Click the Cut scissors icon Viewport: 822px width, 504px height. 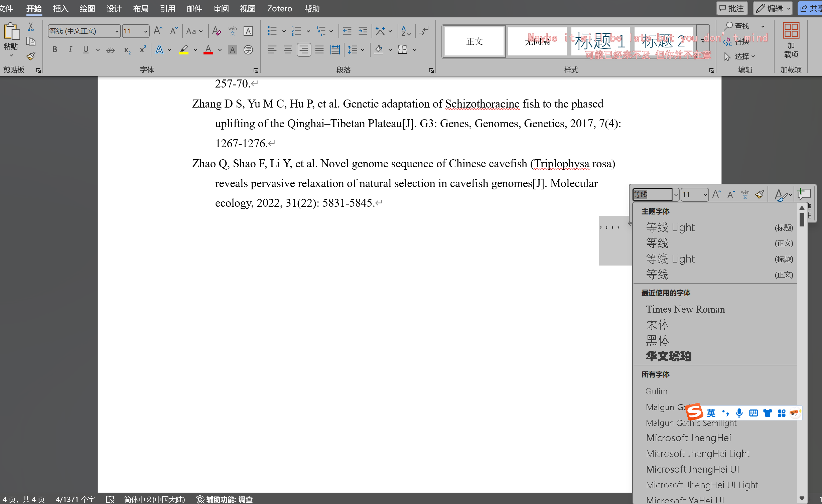[30, 27]
